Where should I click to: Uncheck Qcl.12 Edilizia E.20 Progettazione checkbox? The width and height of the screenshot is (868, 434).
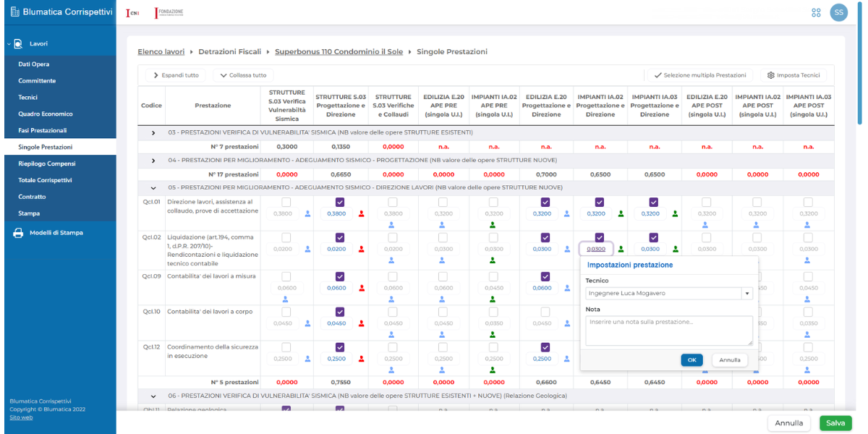pos(545,347)
